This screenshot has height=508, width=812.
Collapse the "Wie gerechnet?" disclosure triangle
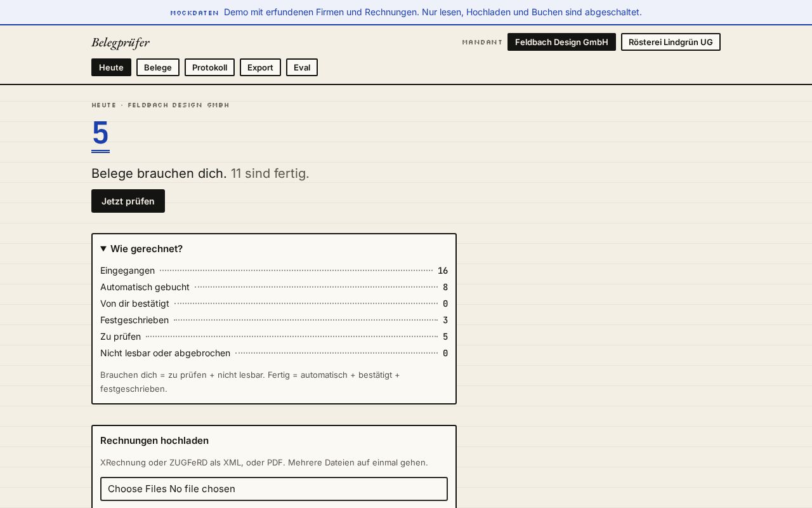103,249
